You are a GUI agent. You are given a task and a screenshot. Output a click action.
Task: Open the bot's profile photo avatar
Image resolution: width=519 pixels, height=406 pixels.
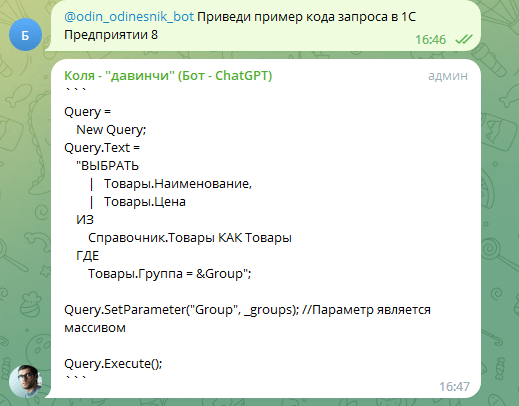(x=25, y=381)
